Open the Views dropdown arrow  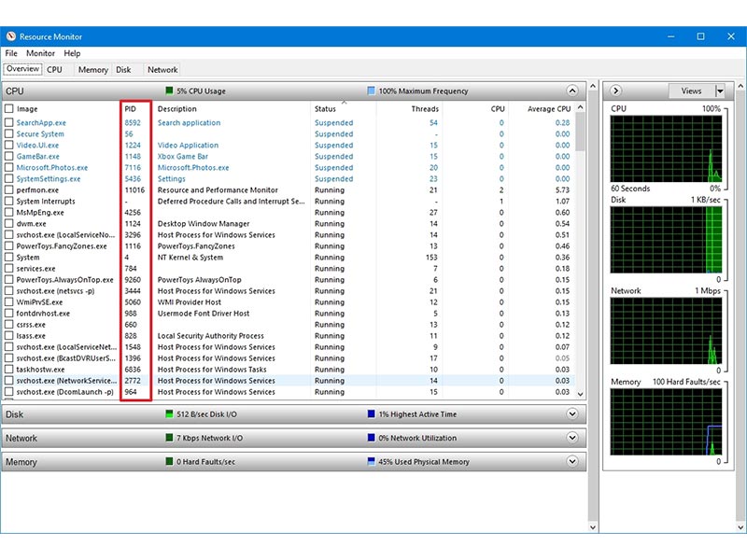pos(720,91)
